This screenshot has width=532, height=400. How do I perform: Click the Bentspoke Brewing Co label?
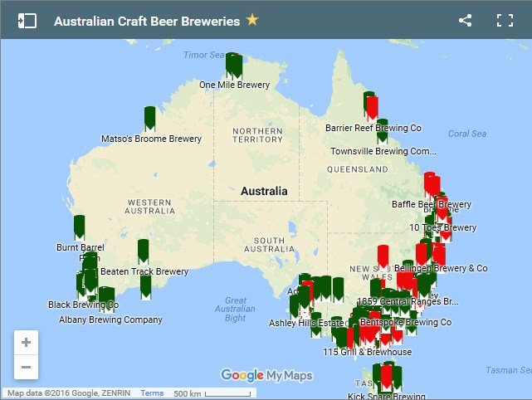[x=406, y=322]
